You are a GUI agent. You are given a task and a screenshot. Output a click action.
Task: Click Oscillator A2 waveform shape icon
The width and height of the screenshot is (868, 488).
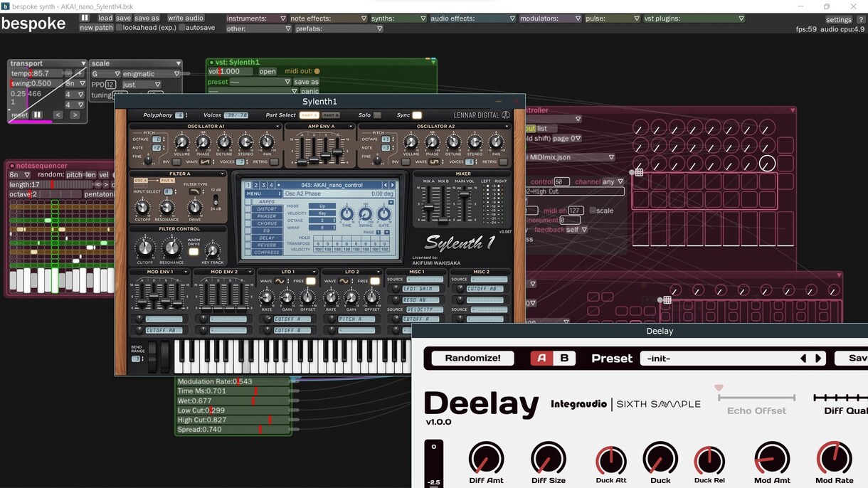435,162
